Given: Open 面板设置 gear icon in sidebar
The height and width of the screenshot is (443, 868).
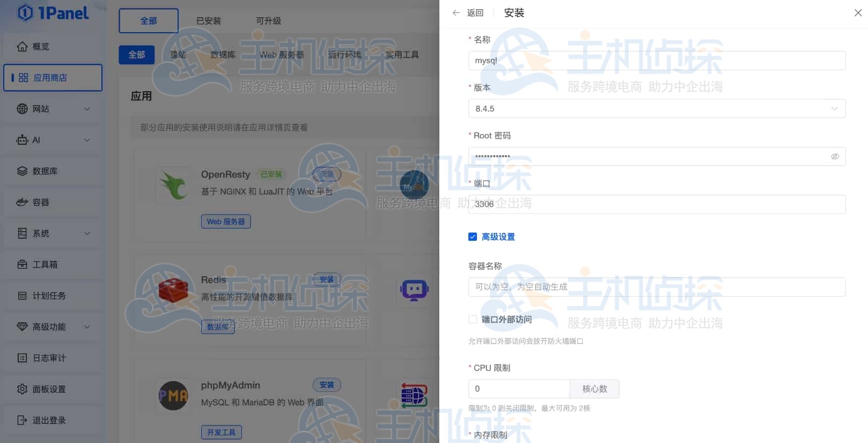Looking at the screenshot, I should pos(22,389).
